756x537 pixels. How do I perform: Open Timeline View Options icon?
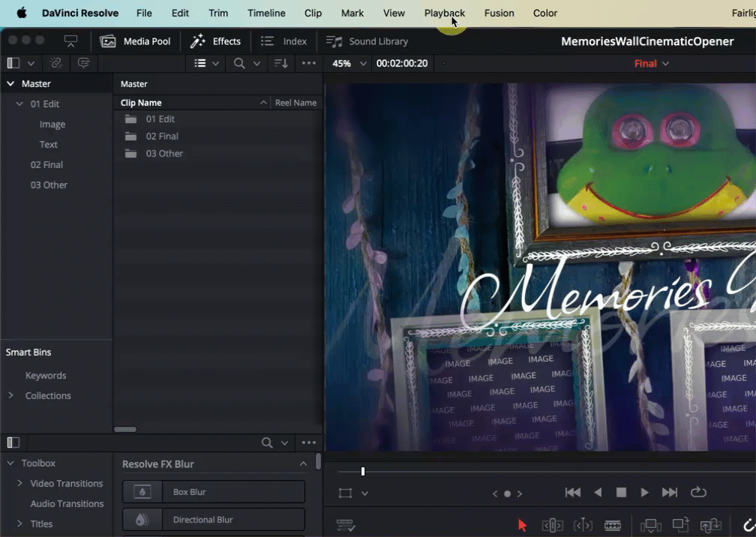click(x=346, y=525)
